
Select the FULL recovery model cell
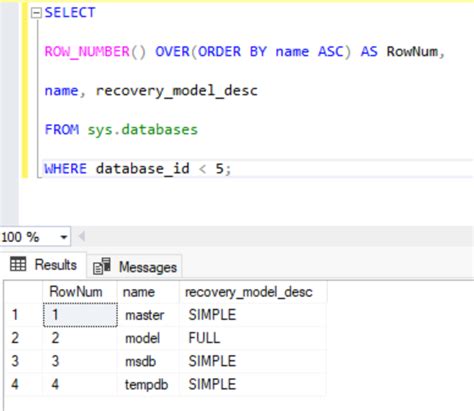tap(253, 338)
